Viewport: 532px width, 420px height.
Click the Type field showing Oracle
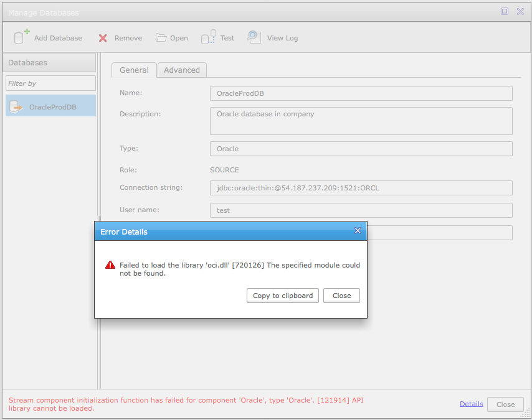point(361,149)
